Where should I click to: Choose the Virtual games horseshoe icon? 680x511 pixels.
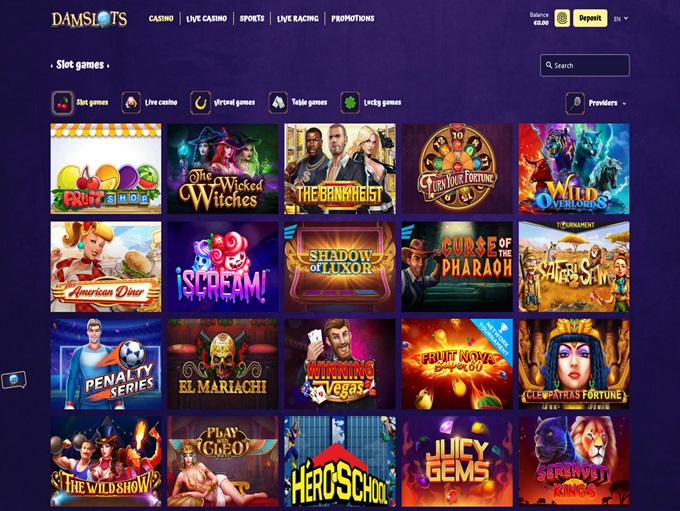click(x=200, y=103)
